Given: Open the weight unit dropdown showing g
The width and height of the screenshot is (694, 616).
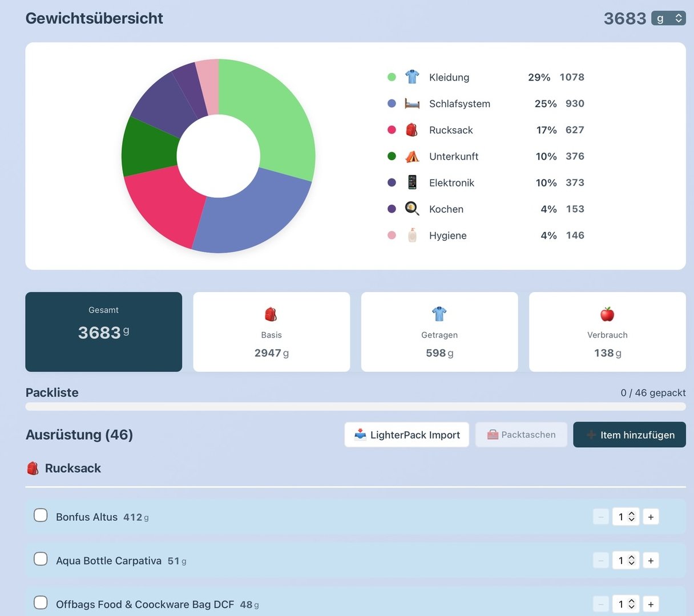Looking at the screenshot, I should [668, 18].
